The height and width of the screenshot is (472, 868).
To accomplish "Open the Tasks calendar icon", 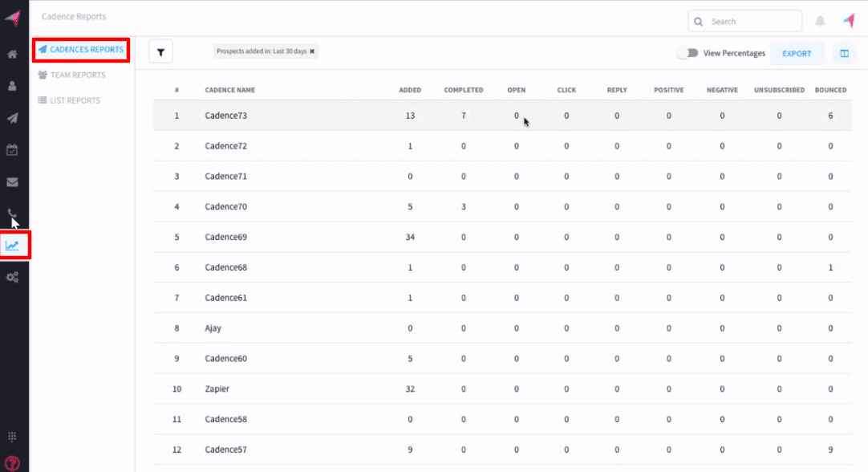I will [12, 149].
